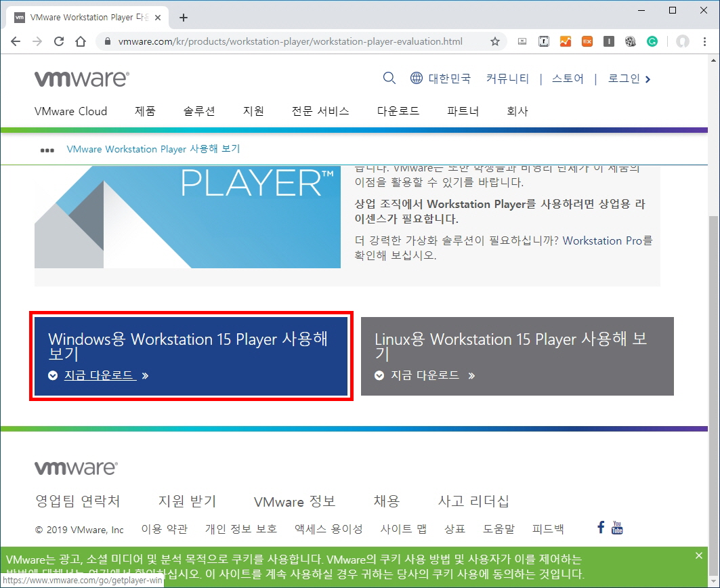
Task: Click the Facebook icon in the footer
Action: pos(600,527)
